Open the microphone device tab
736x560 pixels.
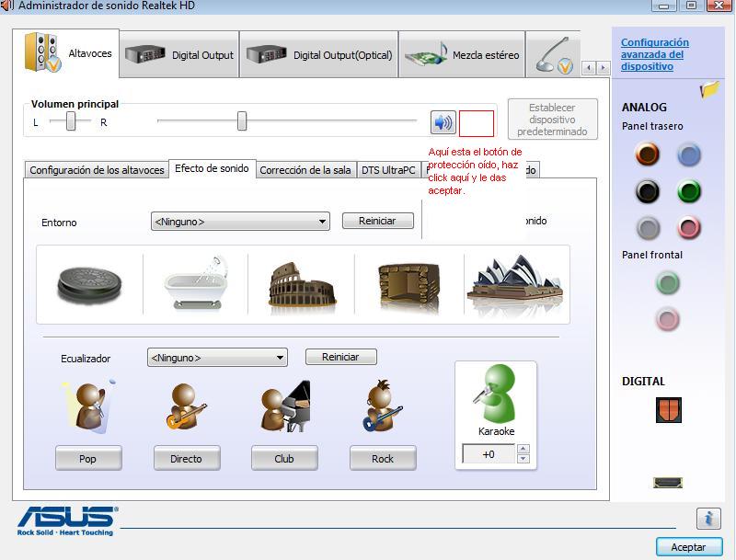coord(554,55)
